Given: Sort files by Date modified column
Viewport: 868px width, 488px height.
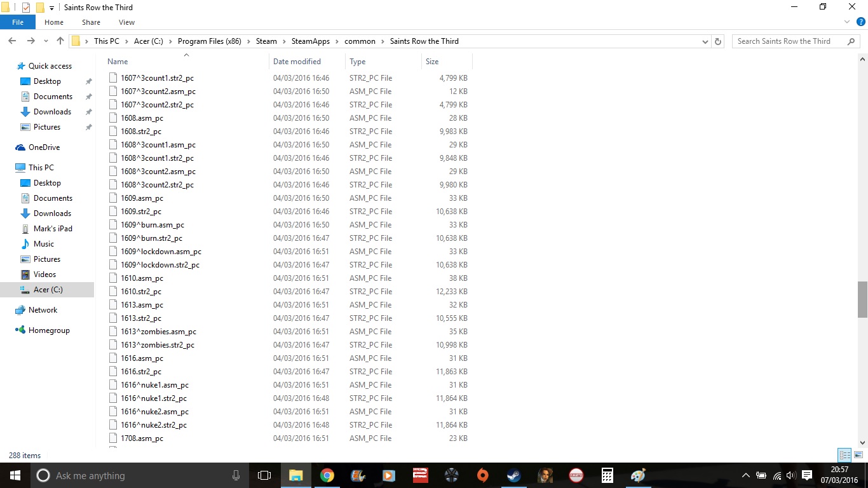Looking at the screenshot, I should (x=297, y=62).
